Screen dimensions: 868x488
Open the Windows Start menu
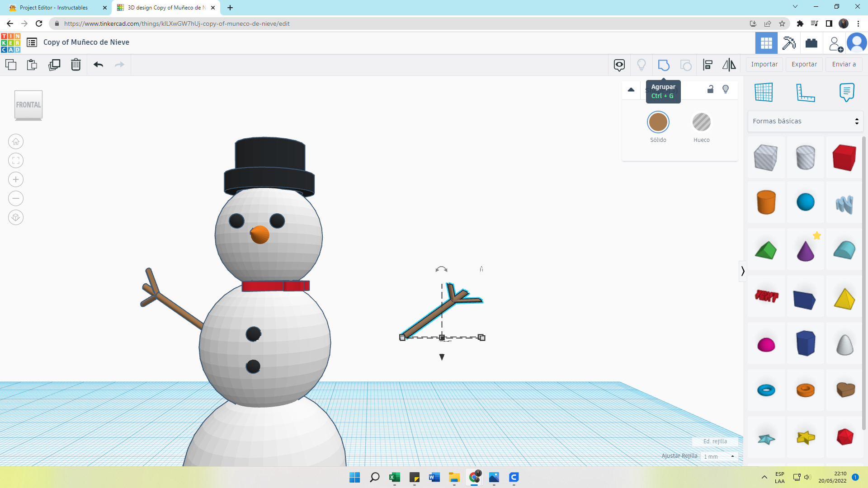tap(355, 477)
